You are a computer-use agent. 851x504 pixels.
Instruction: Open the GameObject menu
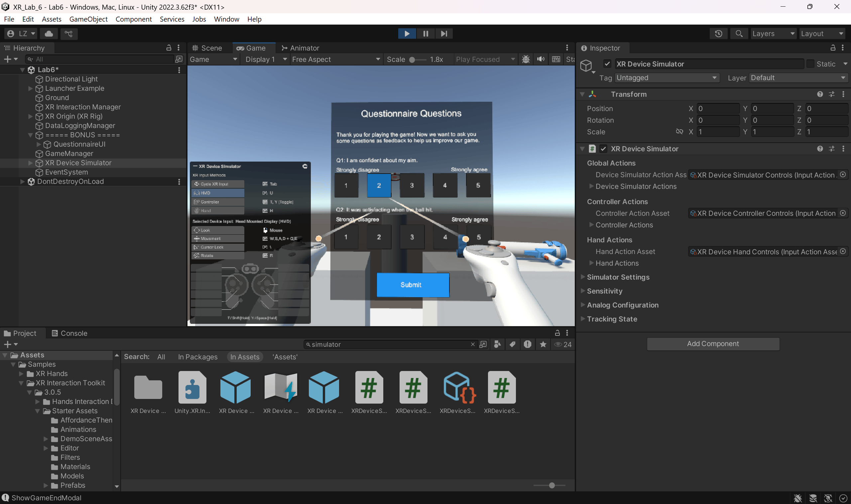88,19
